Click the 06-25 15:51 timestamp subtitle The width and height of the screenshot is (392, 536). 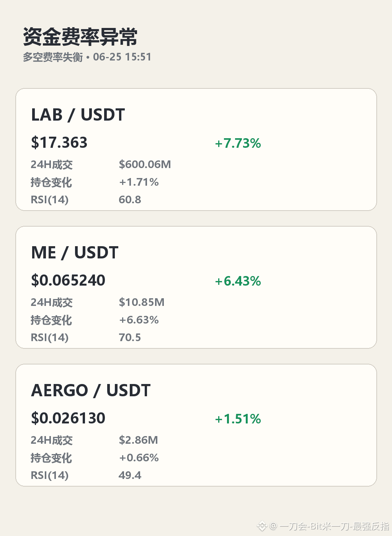click(x=122, y=57)
